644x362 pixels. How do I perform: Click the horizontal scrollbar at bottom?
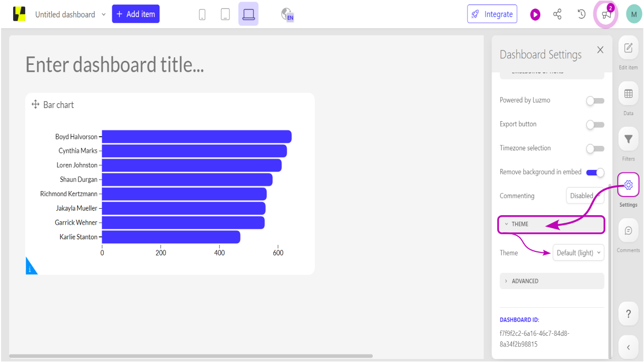coord(191,356)
